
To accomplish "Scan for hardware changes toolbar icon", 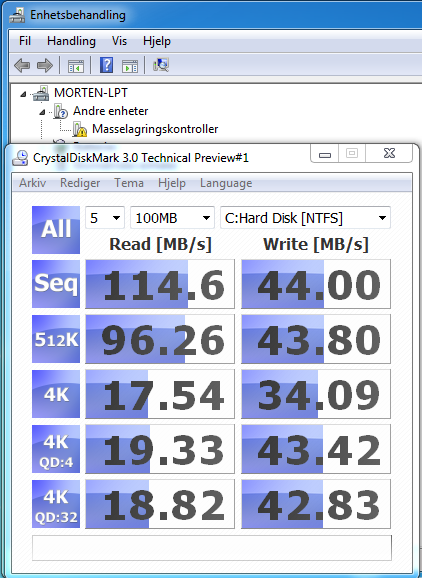I will [161, 65].
